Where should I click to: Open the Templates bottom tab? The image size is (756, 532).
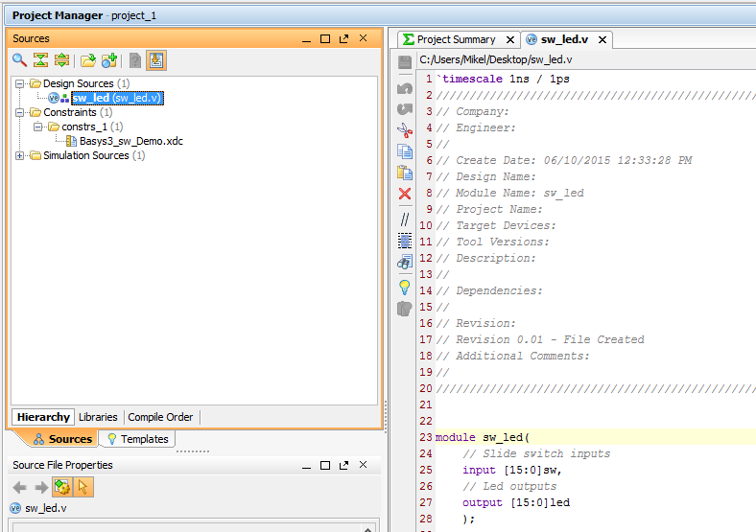(137, 439)
